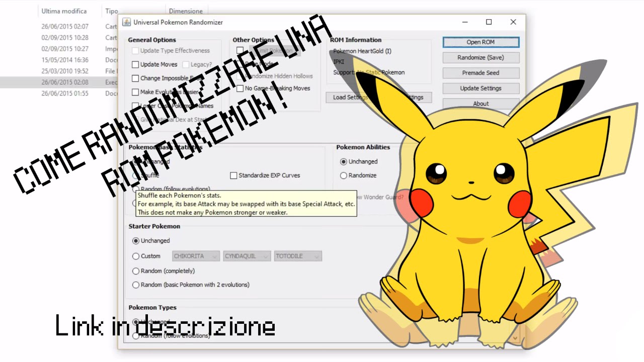Minimize the Universal Pokemon Randomizer window
The image size is (644, 362).
(464, 22)
